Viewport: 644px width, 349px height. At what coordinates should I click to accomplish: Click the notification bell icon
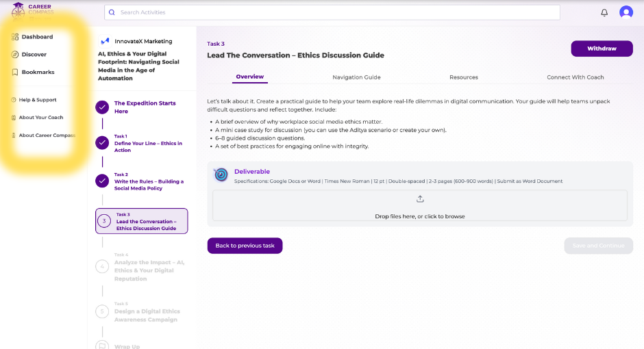coord(604,12)
